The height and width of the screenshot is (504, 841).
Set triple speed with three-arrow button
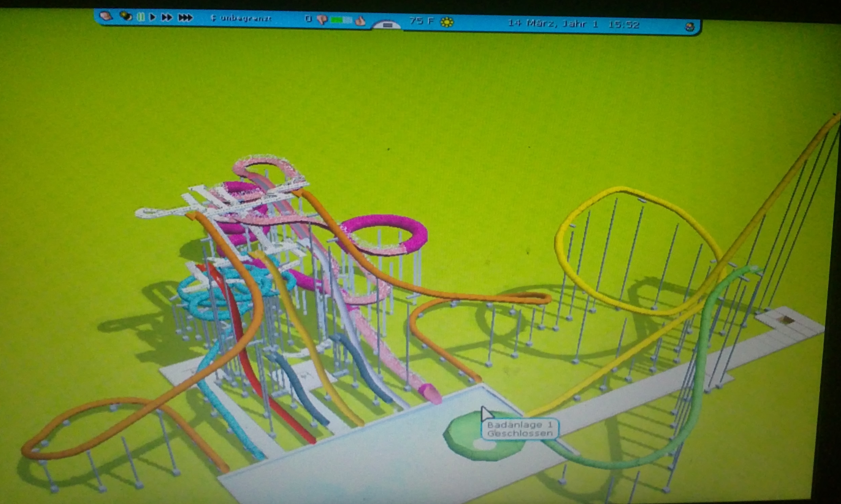coord(185,18)
